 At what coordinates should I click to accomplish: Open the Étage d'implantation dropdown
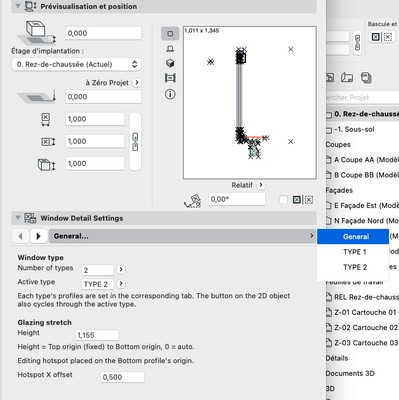[x=76, y=64]
